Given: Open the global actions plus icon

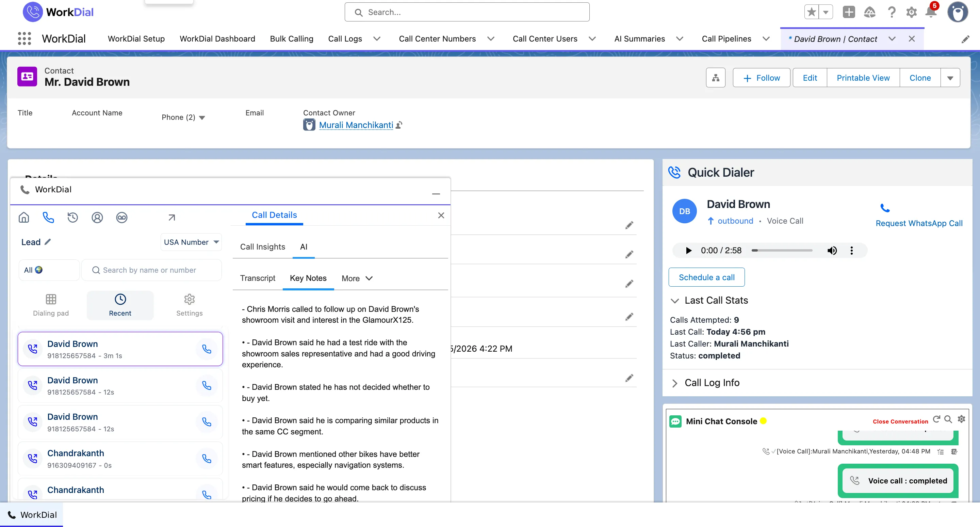Looking at the screenshot, I should pyautogui.click(x=848, y=12).
